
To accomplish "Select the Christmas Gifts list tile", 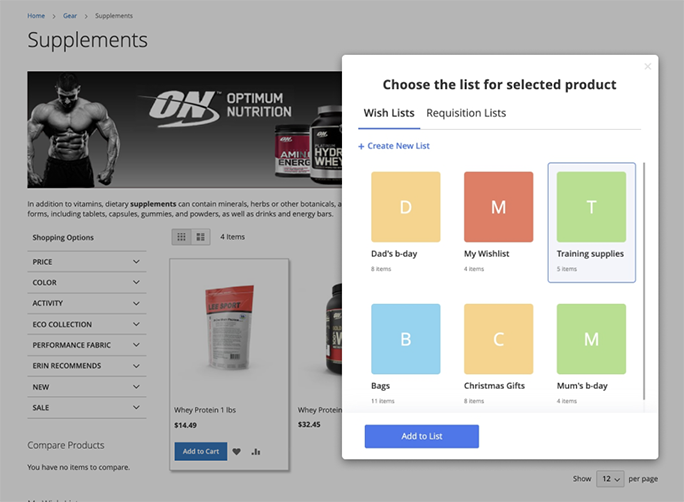I will click(498, 353).
